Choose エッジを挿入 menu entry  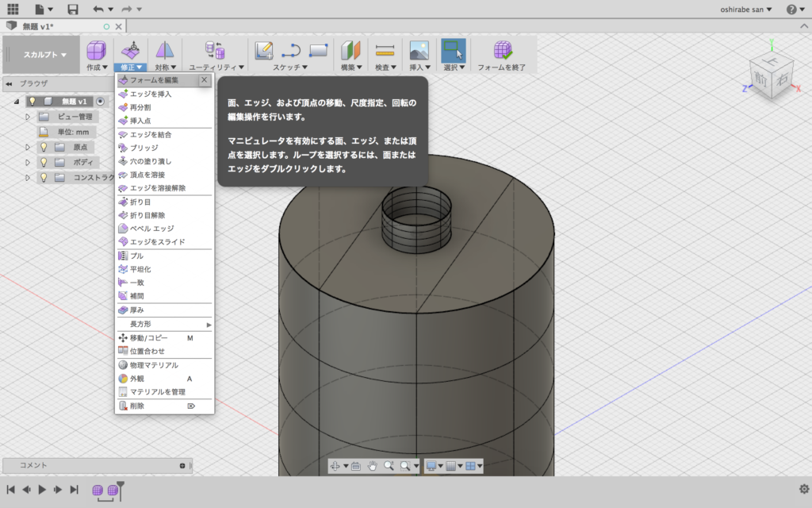coord(165,94)
